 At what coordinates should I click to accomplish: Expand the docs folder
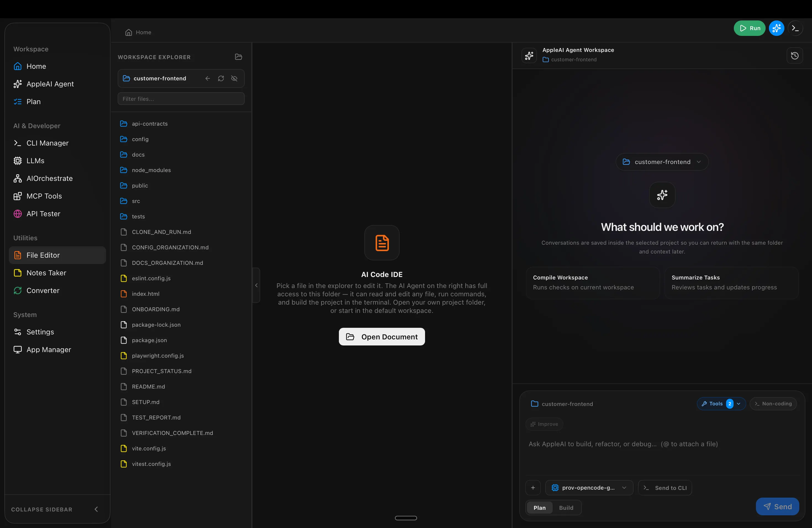tap(181, 155)
